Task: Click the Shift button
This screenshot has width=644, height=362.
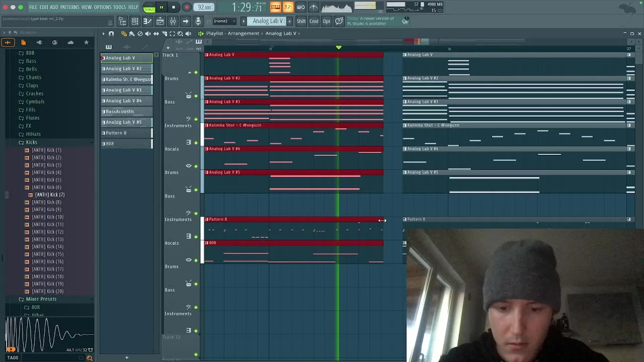Action: (x=301, y=21)
